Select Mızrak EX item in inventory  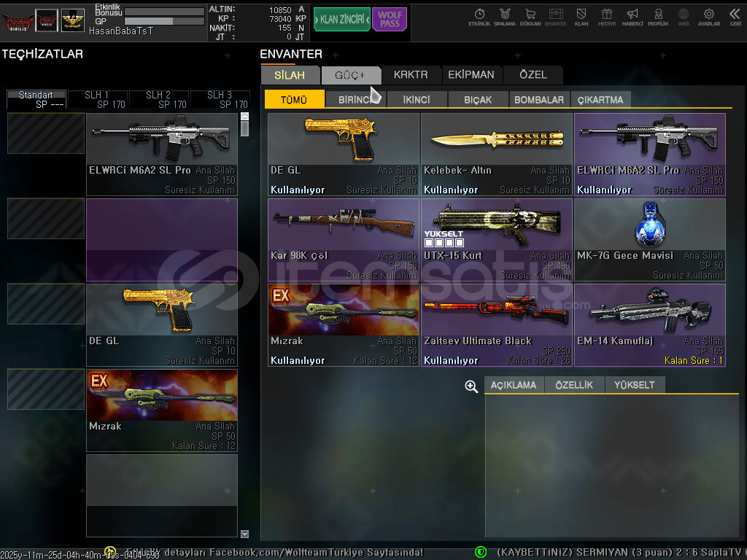(x=344, y=325)
